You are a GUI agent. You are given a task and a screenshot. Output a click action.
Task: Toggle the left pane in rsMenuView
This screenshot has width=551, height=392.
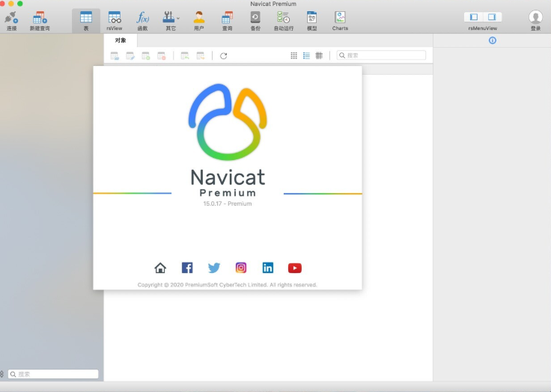coord(474,17)
